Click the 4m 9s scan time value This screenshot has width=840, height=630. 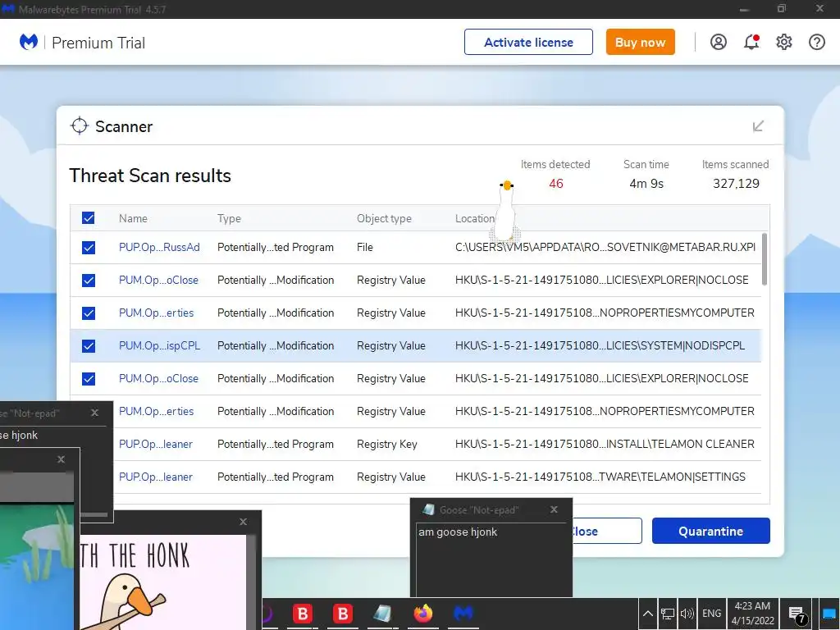646,184
